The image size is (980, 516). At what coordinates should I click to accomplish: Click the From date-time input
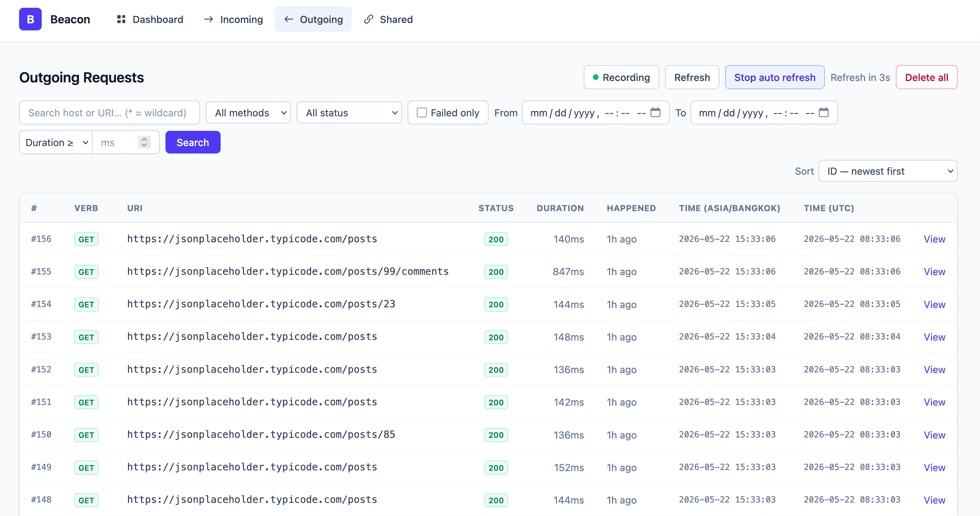pos(595,112)
